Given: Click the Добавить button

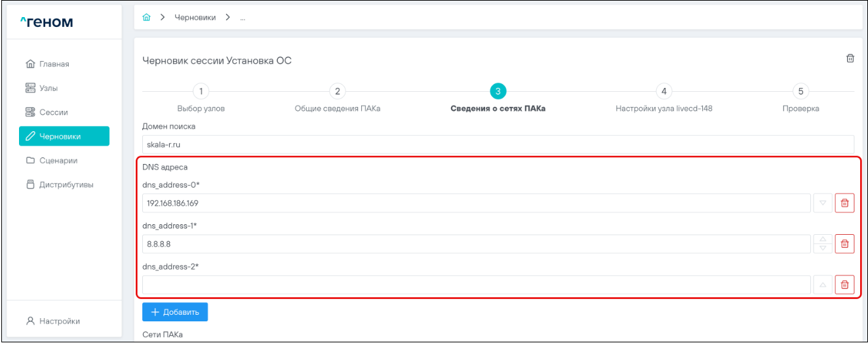Looking at the screenshot, I should tap(175, 312).
